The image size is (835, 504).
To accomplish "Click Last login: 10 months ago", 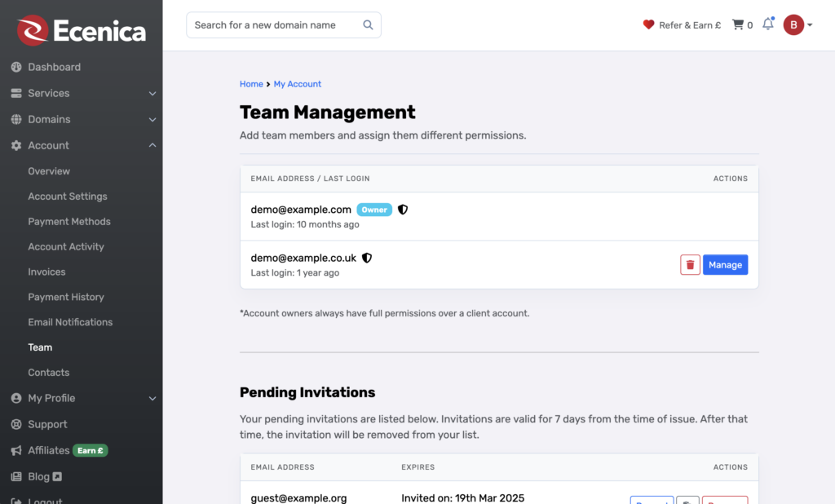I will coord(305,224).
